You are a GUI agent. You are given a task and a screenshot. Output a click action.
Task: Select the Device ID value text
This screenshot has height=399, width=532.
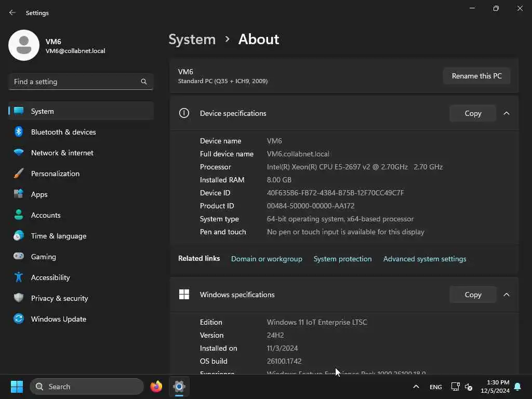click(x=335, y=193)
